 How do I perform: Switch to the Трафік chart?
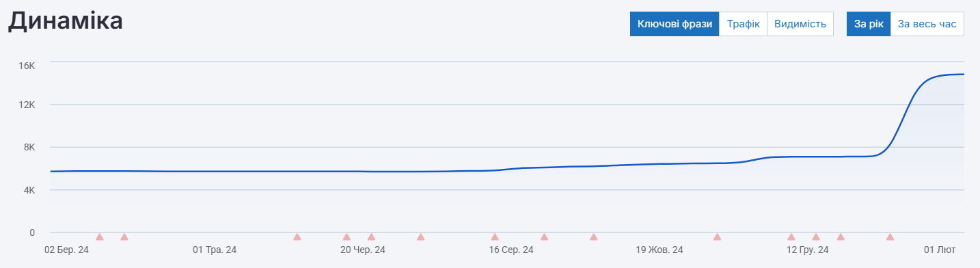743,24
